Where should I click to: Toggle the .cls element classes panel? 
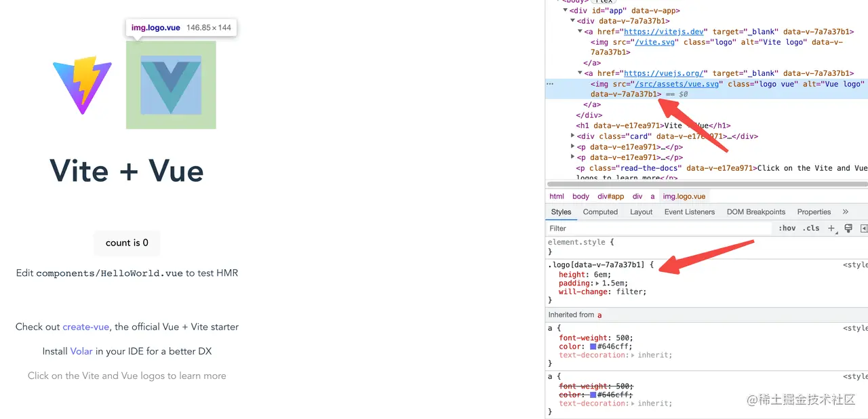811,228
